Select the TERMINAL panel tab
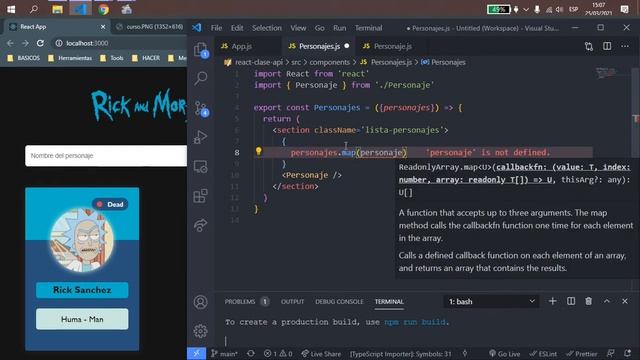This screenshot has height=360, width=640. point(389,302)
